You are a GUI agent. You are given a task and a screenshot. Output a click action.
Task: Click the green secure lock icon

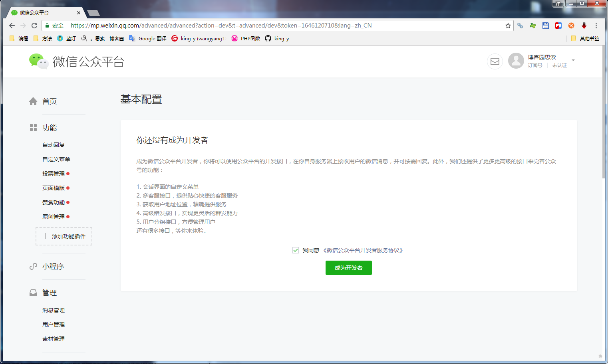(x=47, y=26)
